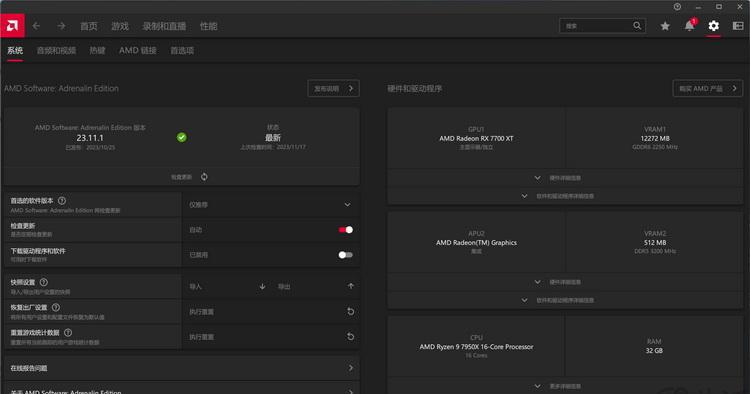The image size is (750, 394).
Task: Switch to the AMD 链接 sub-tab
Action: 138,50
